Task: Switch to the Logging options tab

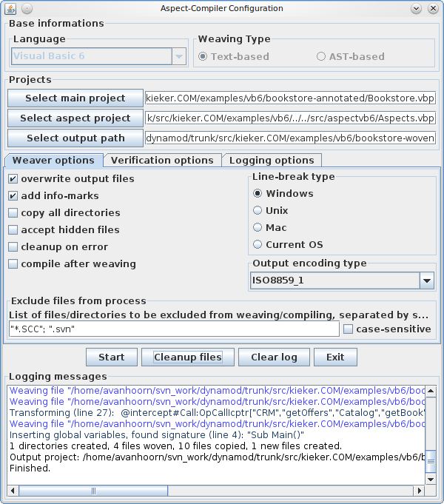Action: click(272, 160)
